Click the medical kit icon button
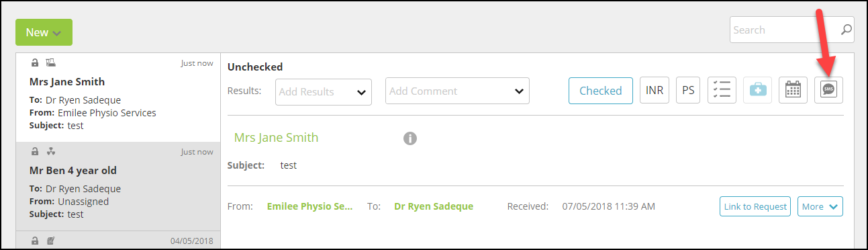The width and height of the screenshot is (868, 250). coord(757,90)
